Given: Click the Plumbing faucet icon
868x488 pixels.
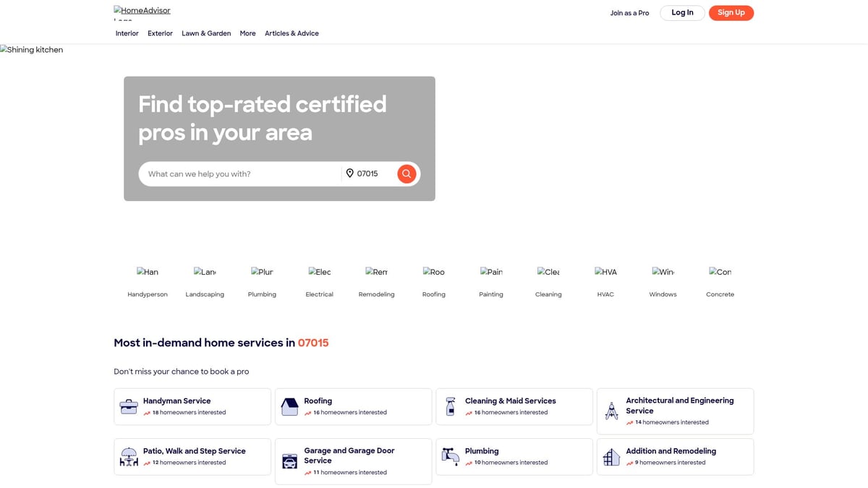Looking at the screenshot, I should [x=451, y=456].
